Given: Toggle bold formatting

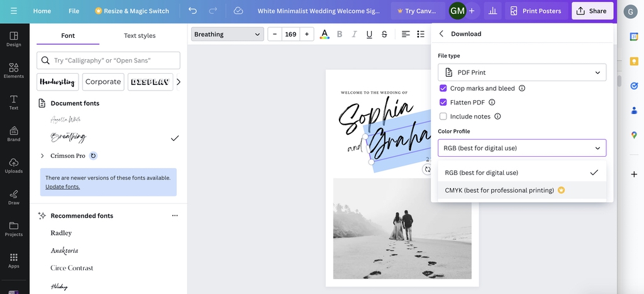Looking at the screenshot, I should coord(339,34).
